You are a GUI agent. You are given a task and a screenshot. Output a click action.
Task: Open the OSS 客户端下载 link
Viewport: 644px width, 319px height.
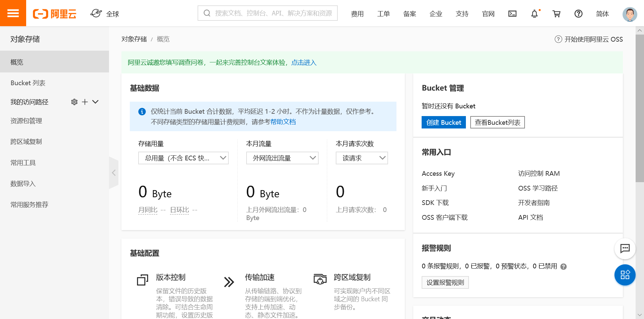click(444, 217)
